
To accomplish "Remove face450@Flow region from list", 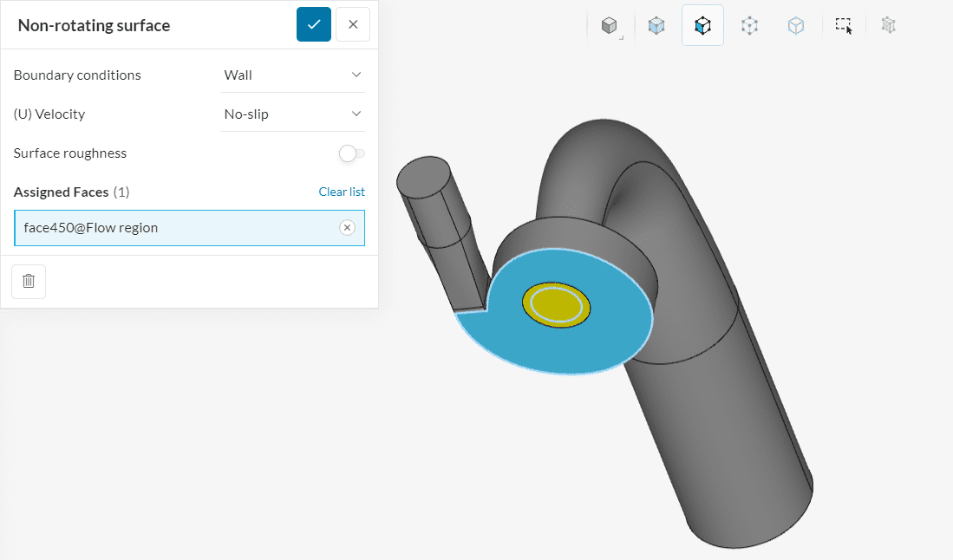I will coord(347,228).
